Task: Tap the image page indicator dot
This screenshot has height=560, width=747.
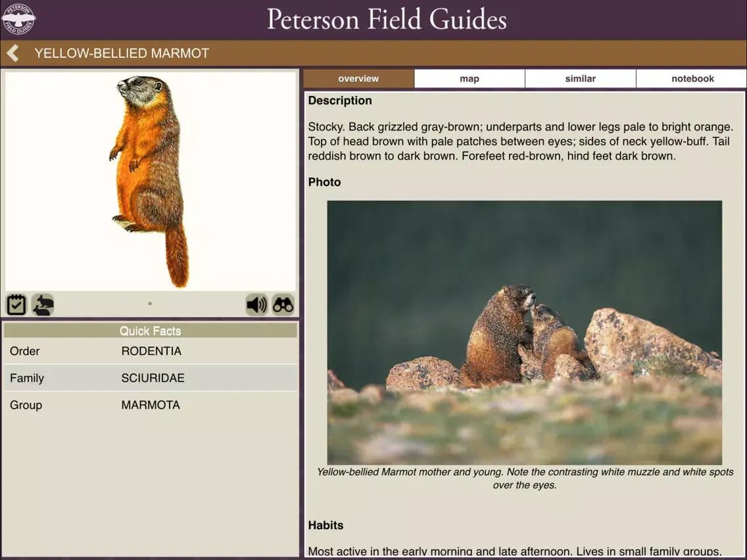Action: pos(150,304)
